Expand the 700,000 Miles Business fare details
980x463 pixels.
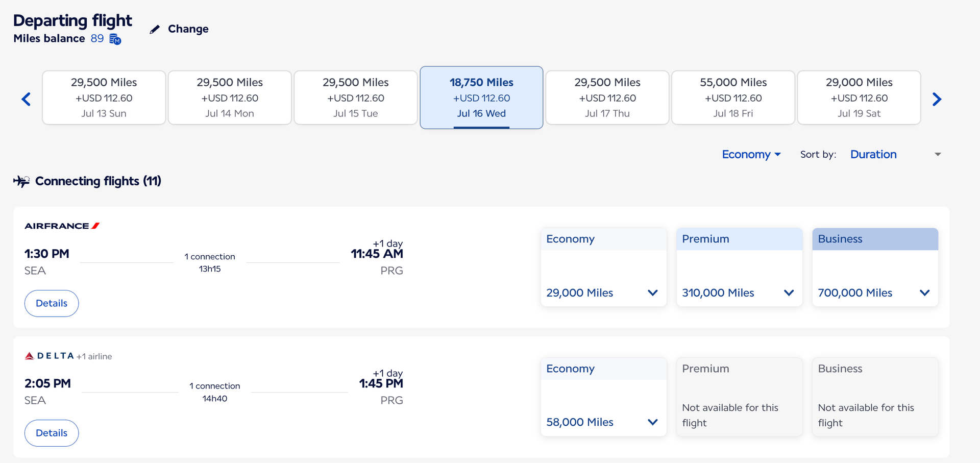pos(925,293)
